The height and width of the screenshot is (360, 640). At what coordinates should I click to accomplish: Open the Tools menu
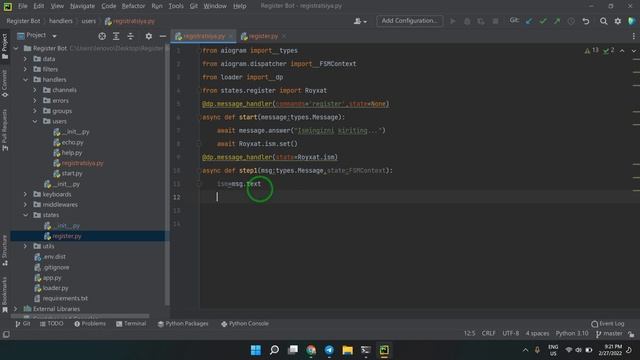click(176, 6)
